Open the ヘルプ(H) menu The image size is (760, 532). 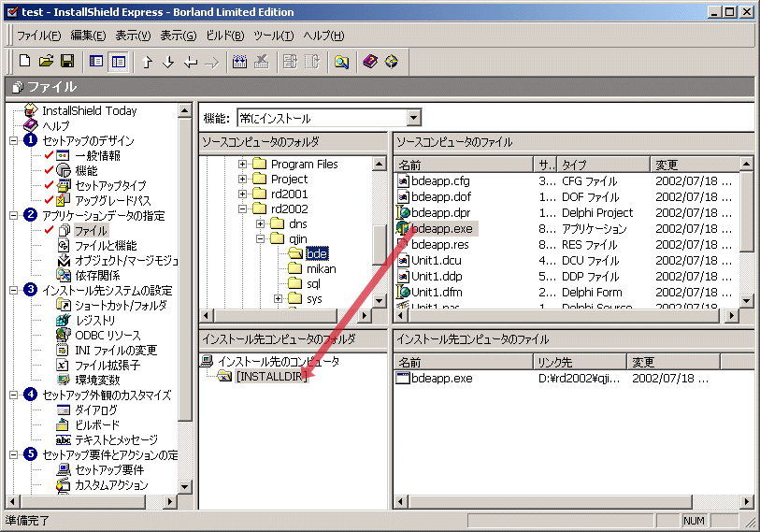point(323,36)
